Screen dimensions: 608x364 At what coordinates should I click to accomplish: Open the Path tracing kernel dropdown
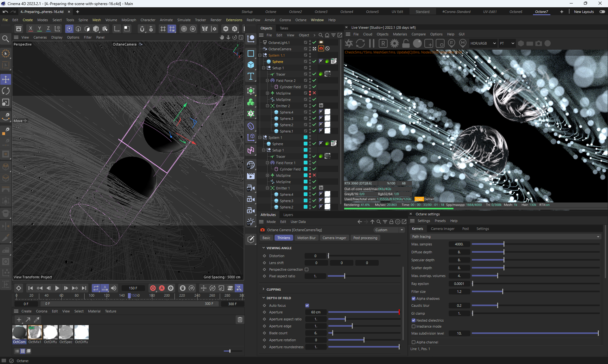click(505, 237)
